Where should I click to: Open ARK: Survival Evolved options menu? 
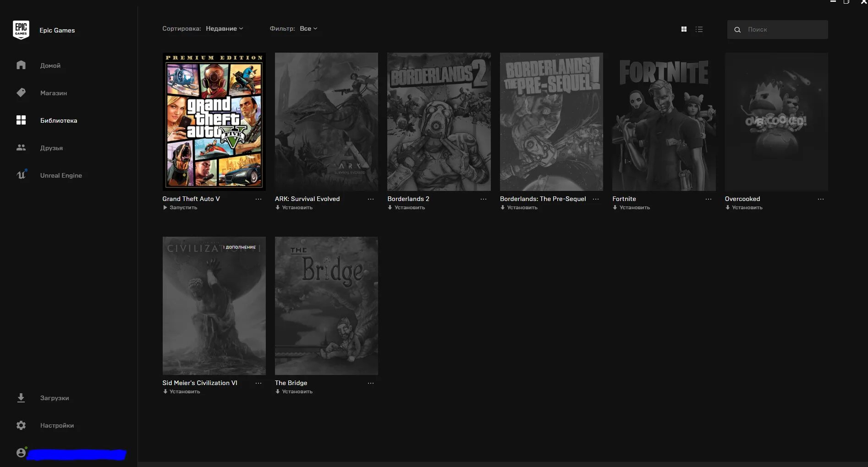[x=371, y=199]
